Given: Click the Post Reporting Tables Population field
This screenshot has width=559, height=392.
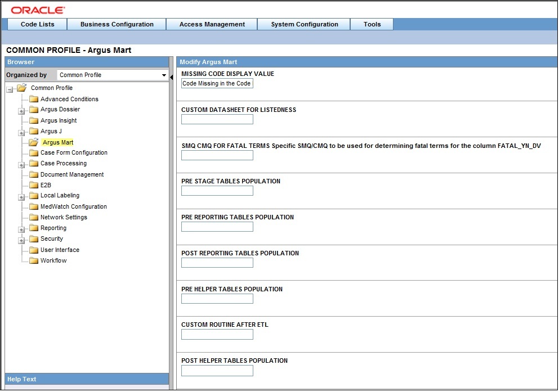Looking at the screenshot, I should pos(217,263).
